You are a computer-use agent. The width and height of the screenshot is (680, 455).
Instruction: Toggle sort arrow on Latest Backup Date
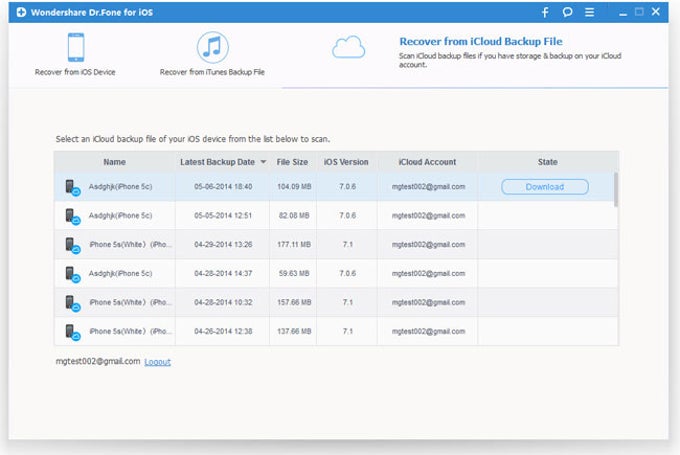coord(263,162)
